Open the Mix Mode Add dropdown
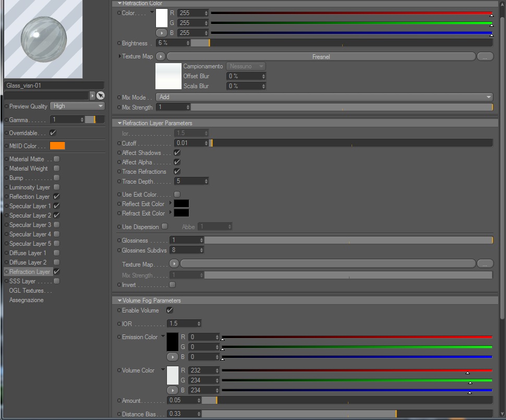Image resolution: width=506 pixels, height=420 pixels. pos(324,97)
